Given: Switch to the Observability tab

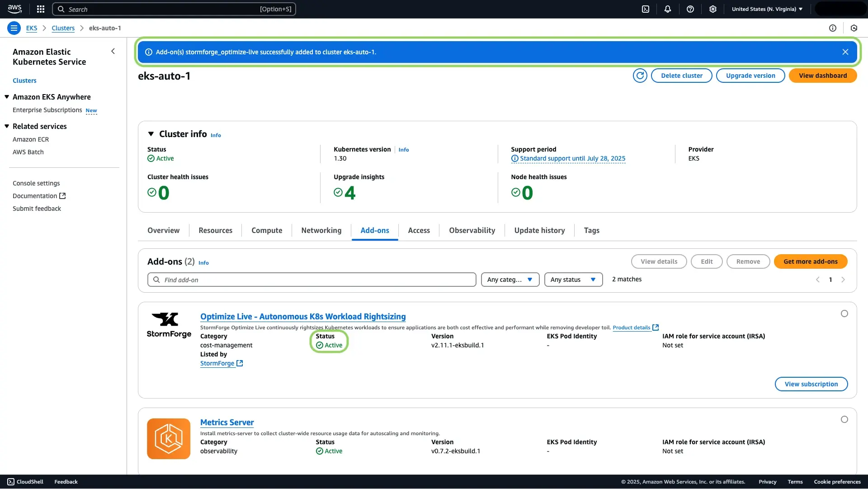Looking at the screenshot, I should [x=472, y=230].
